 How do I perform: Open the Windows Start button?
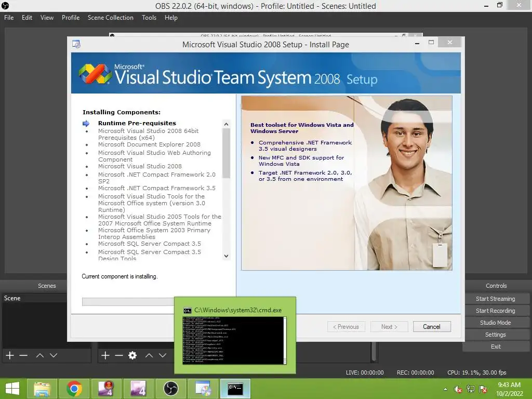[12, 389]
